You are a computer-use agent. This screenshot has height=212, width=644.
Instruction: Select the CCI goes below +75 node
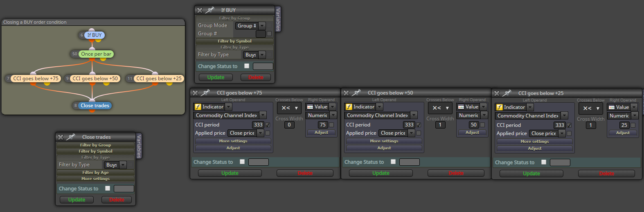tap(36, 79)
